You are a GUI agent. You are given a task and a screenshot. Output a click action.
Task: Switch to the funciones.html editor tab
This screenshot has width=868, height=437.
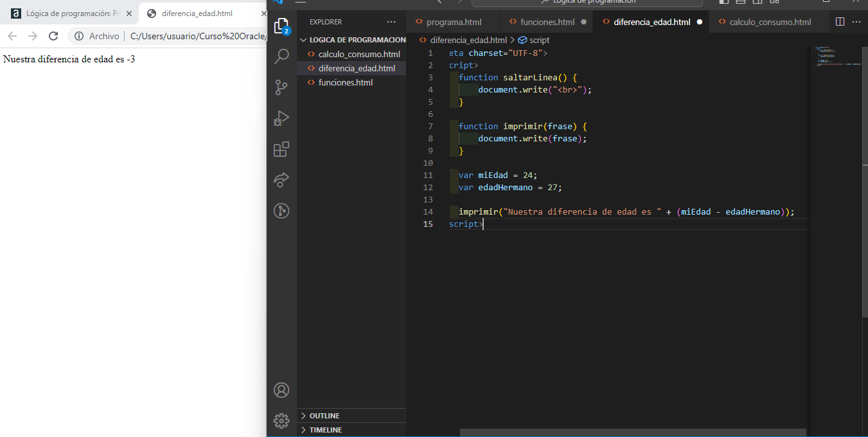pyautogui.click(x=547, y=22)
